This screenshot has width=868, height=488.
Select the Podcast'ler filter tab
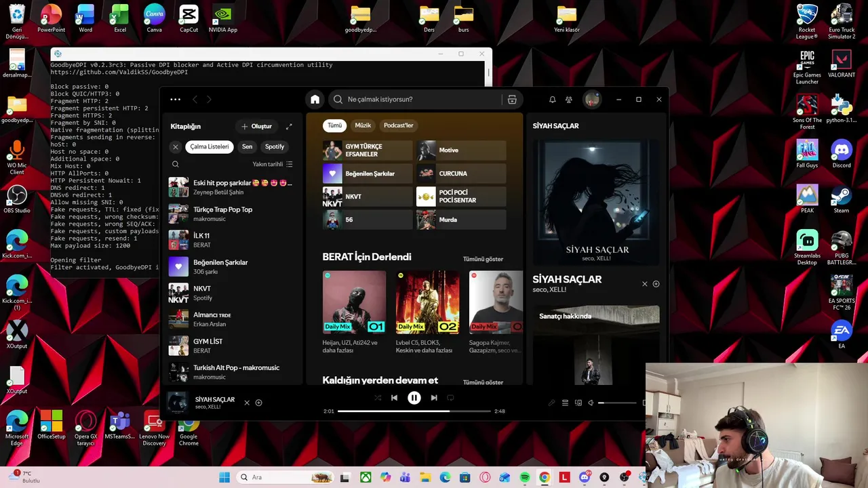(x=398, y=125)
